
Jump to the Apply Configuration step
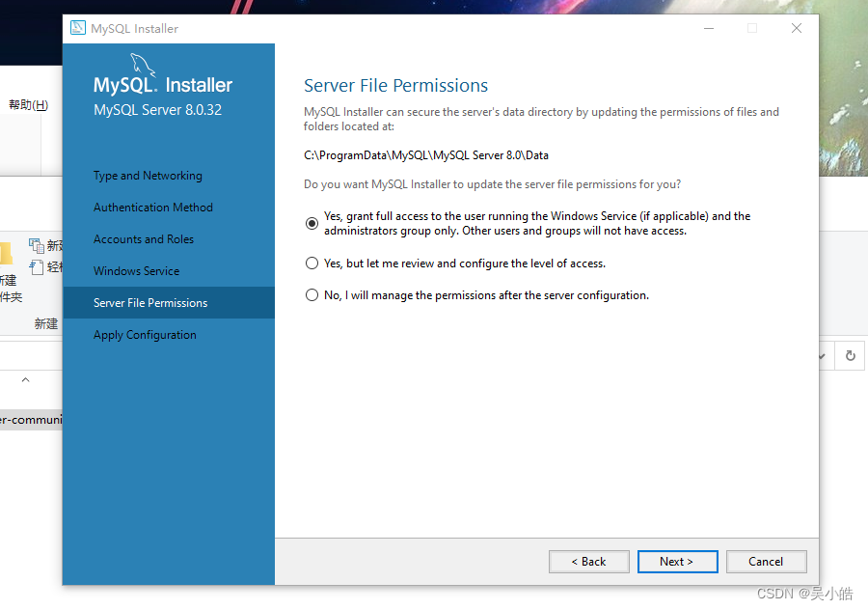145,335
